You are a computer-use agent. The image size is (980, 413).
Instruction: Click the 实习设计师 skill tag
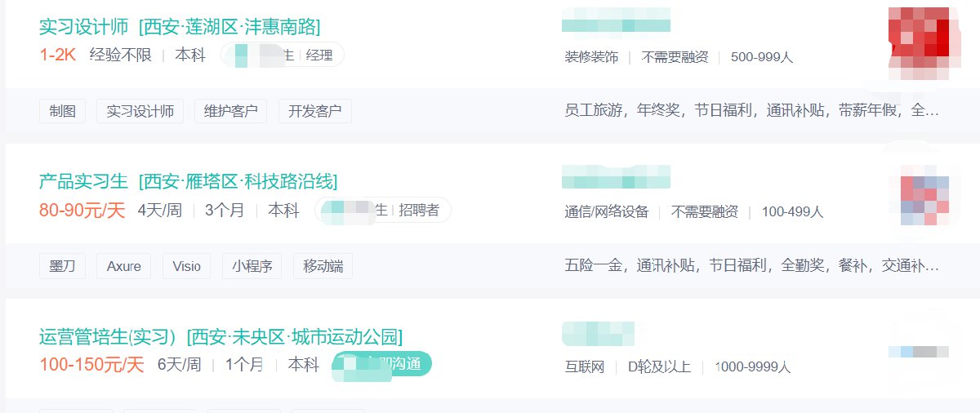tap(140, 111)
